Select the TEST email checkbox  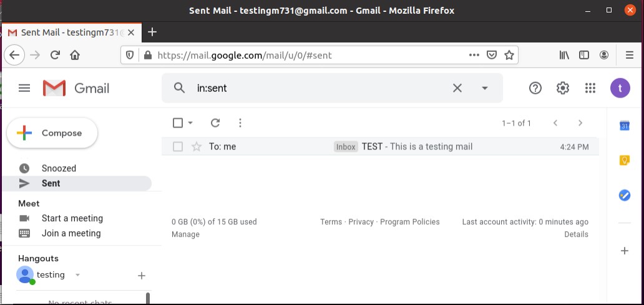coord(178,147)
